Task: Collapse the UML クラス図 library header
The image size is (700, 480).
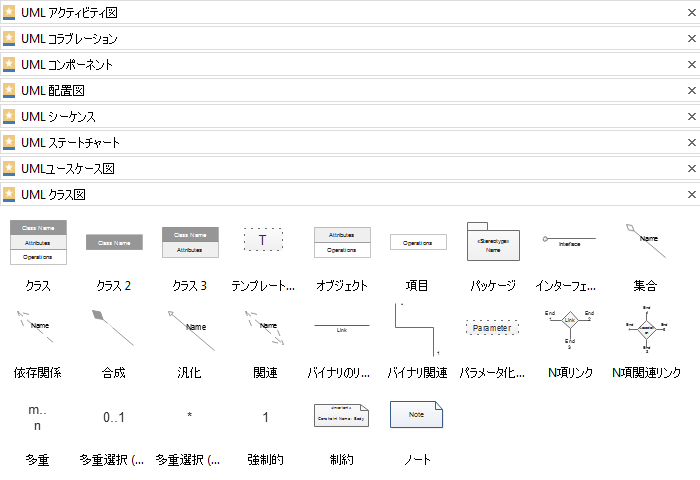Action: point(350,194)
